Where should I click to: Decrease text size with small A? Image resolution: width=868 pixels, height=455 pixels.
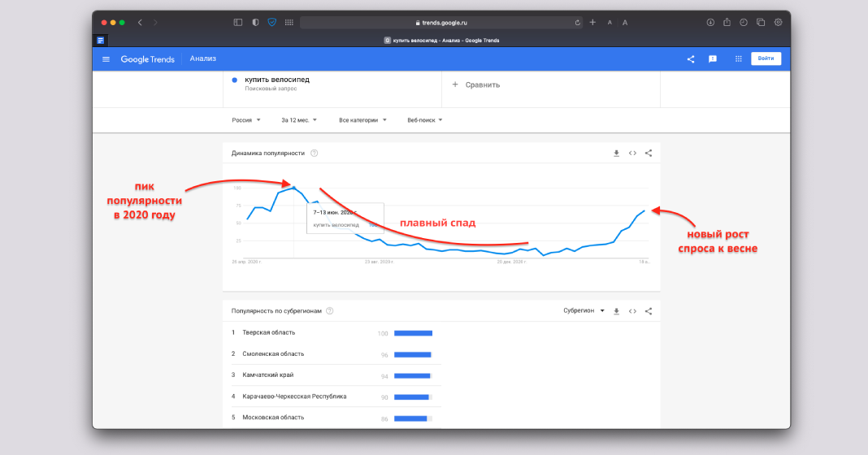pyautogui.click(x=610, y=23)
